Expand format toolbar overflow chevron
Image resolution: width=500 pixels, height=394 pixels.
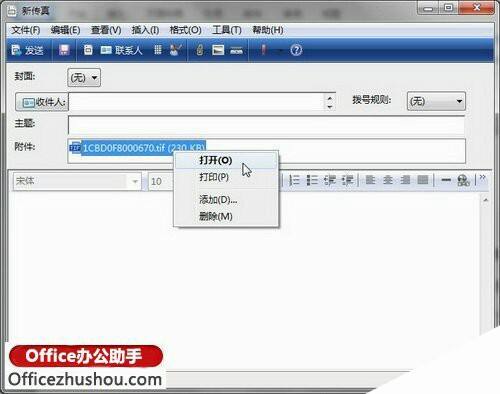pyautogui.click(x=482, y=177)
